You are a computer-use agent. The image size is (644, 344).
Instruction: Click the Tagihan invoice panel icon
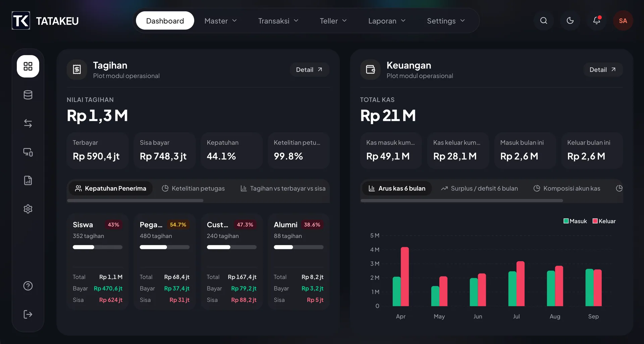click(x=77, y=69)
